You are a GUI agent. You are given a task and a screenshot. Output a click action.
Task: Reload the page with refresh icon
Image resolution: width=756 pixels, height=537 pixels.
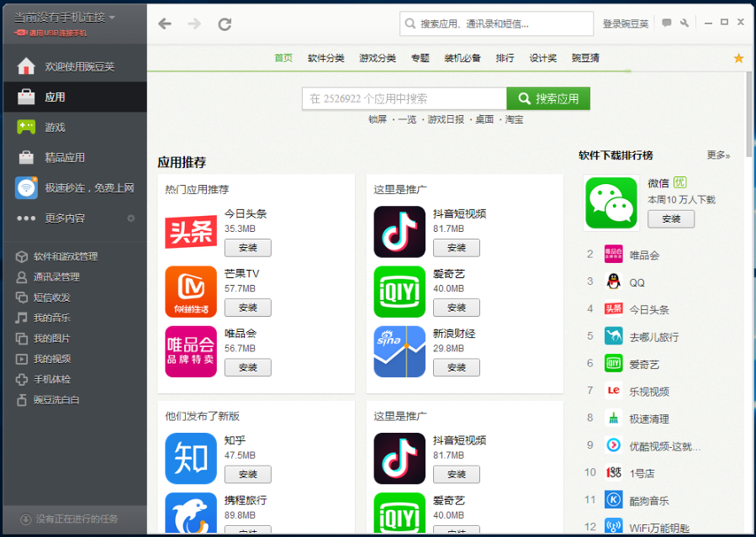[225, 24]
